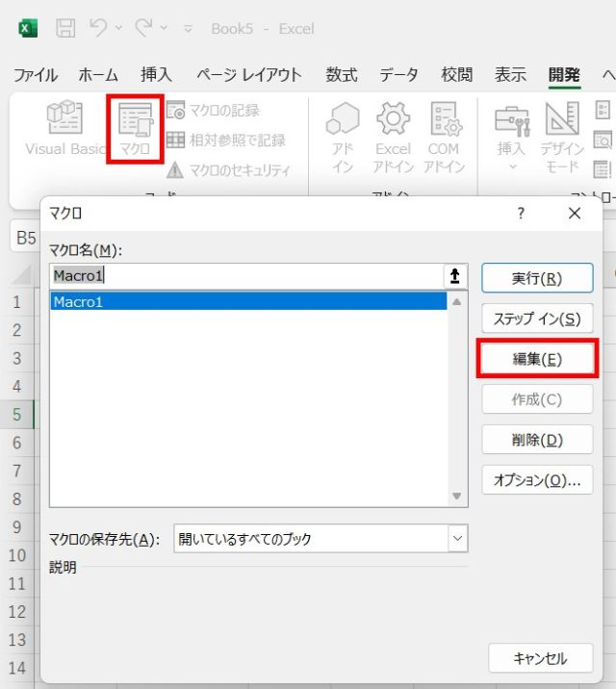616x689 pixels.
Task: Switch to the データ ribbon tab
Action: tap(398, 75)
